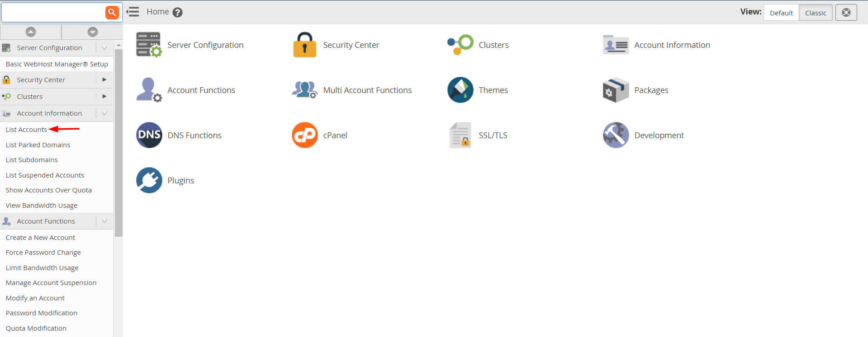The height and width of the screenshot is (337, 868).
Task: Click the up arrow to collapse all sidebar menus
Action: 31,32
